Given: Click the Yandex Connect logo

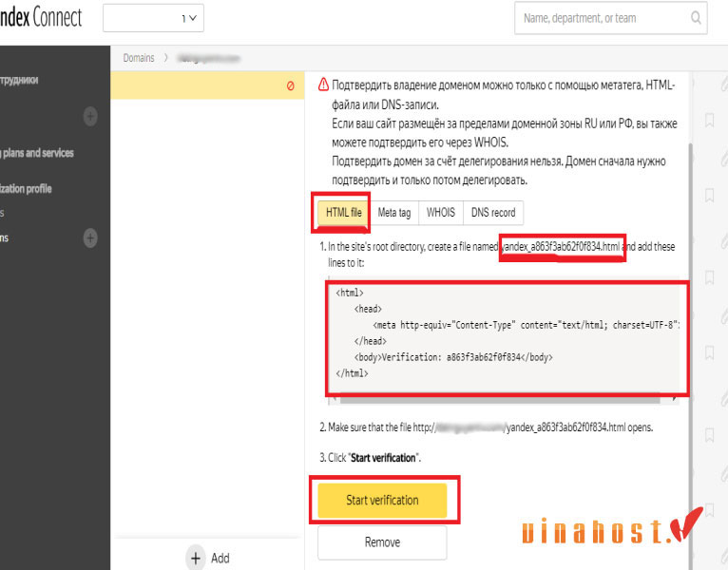Looking at the screenshot, I should tap(41, 18).
